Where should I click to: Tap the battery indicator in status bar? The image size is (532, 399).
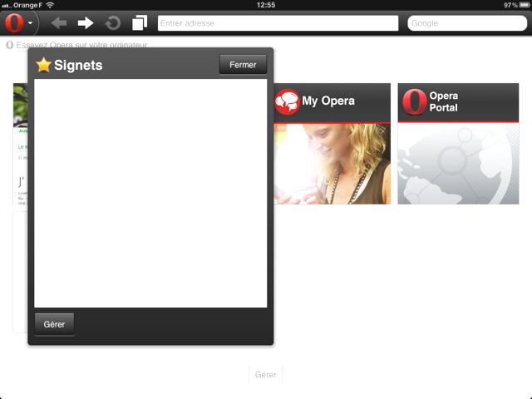point(520,5)
